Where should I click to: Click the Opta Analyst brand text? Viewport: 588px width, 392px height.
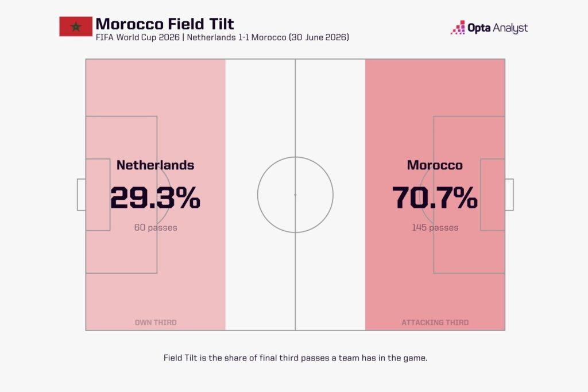click(x=498, y=28)
